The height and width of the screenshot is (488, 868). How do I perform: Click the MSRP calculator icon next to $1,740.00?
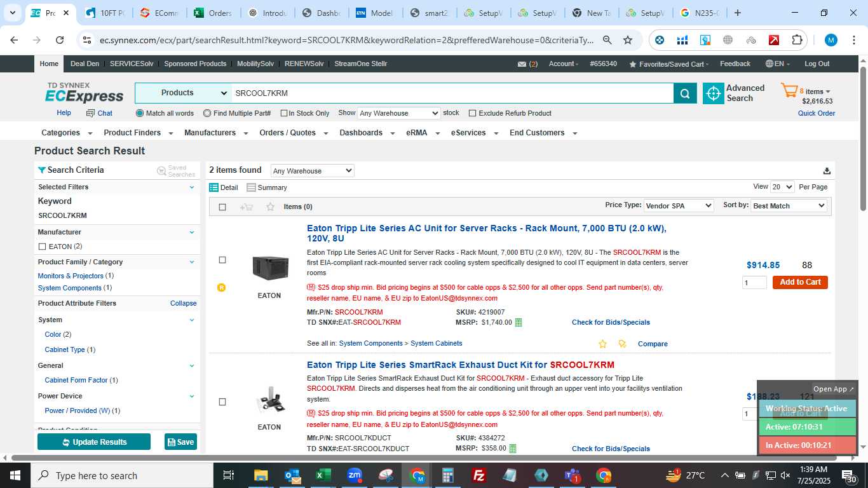[519, 322]
